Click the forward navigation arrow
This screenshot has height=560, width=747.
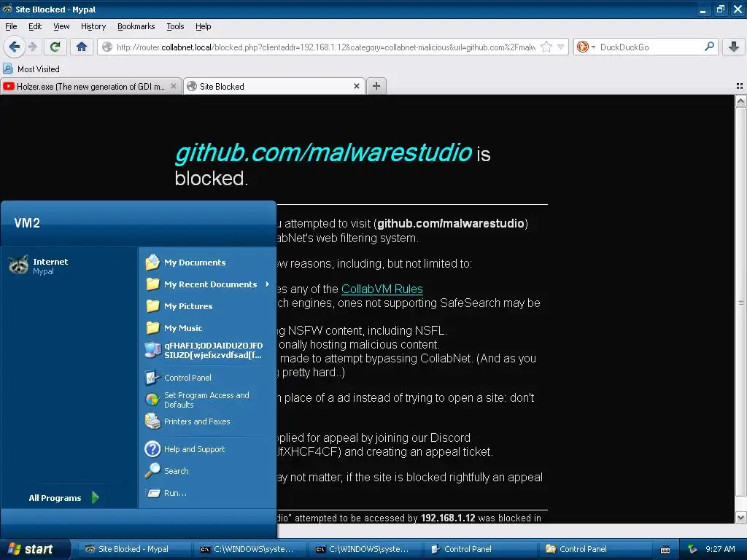32,47
